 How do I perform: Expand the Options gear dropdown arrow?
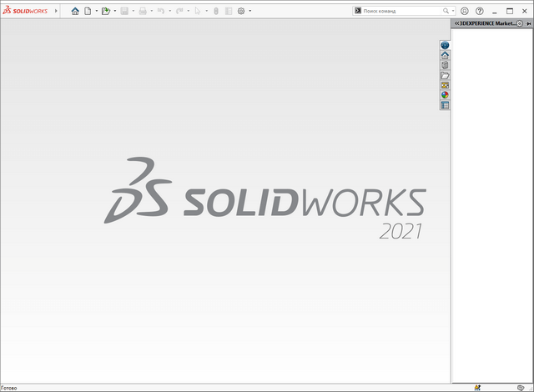point(250,11)
